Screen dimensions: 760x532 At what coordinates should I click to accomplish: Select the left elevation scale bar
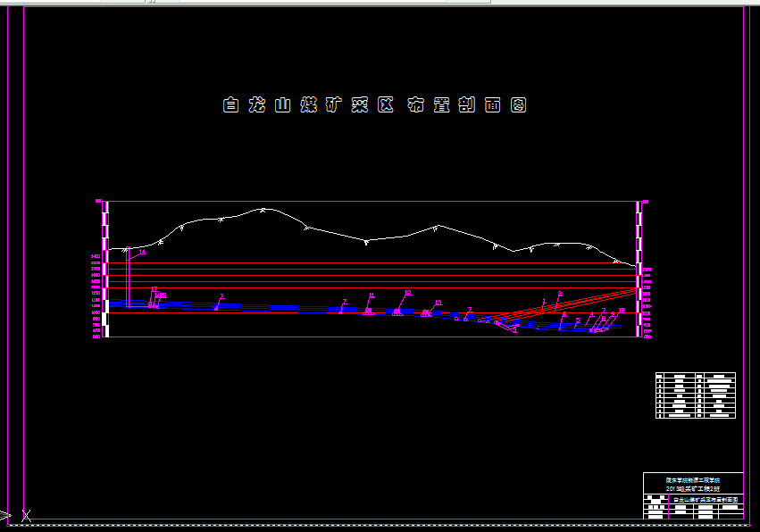(105, 269)
